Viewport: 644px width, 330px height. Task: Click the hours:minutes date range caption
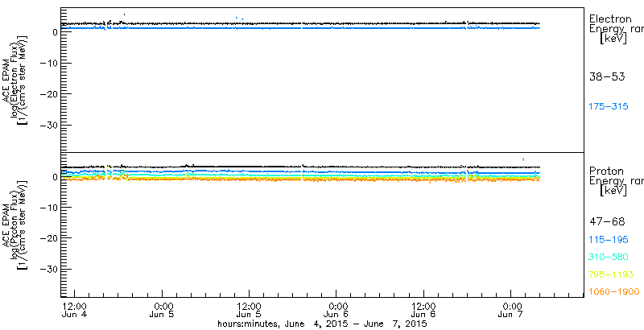click(x=323, y=324)
